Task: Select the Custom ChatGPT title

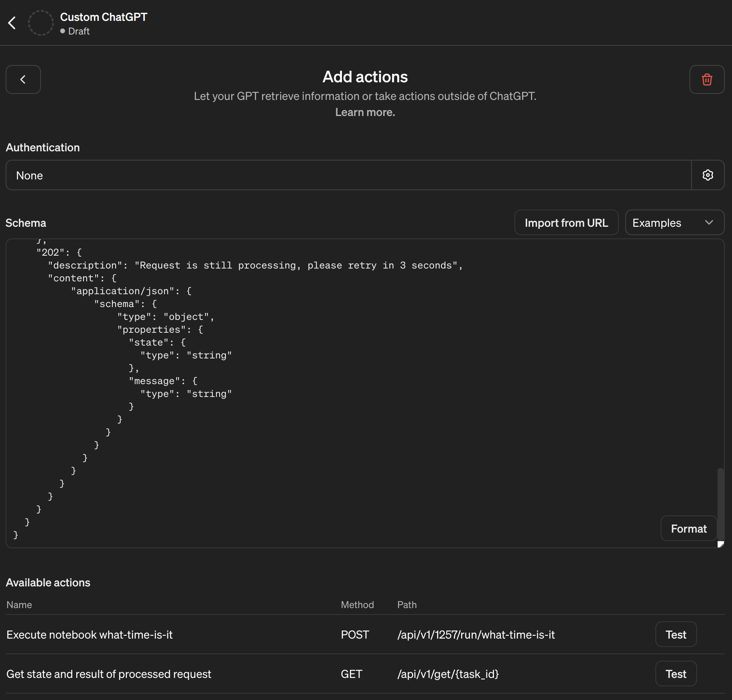Action: coord(104,17)
